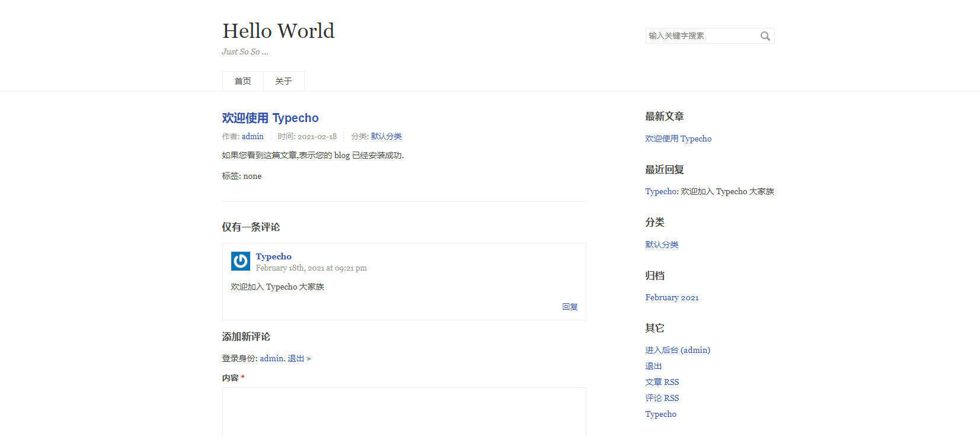The height and width of the screenshot is (440, 980).
Task: Click the author link admin
Action: click(253, 136)
